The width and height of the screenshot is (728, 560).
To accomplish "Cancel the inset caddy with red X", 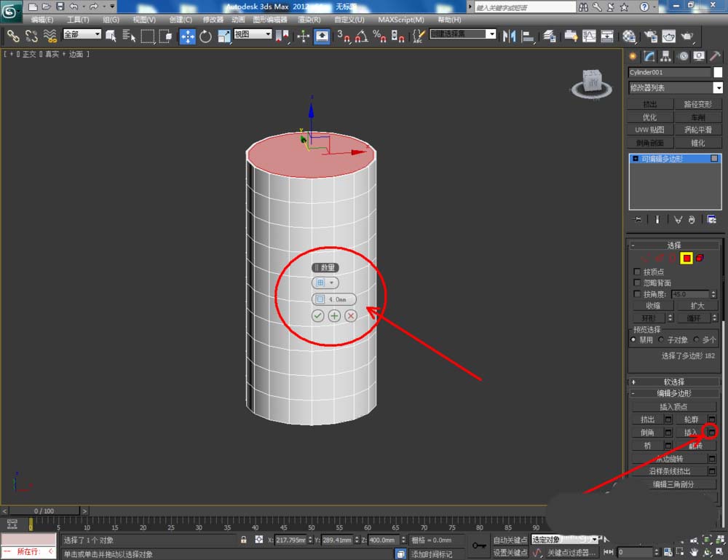I will (x=351, y=315).
